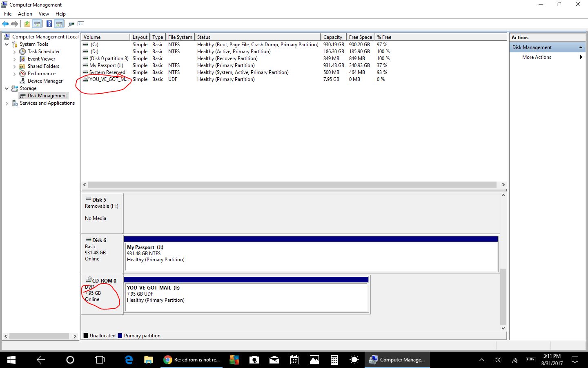
Task: Open the Action menu
Action: coord(25,13)
